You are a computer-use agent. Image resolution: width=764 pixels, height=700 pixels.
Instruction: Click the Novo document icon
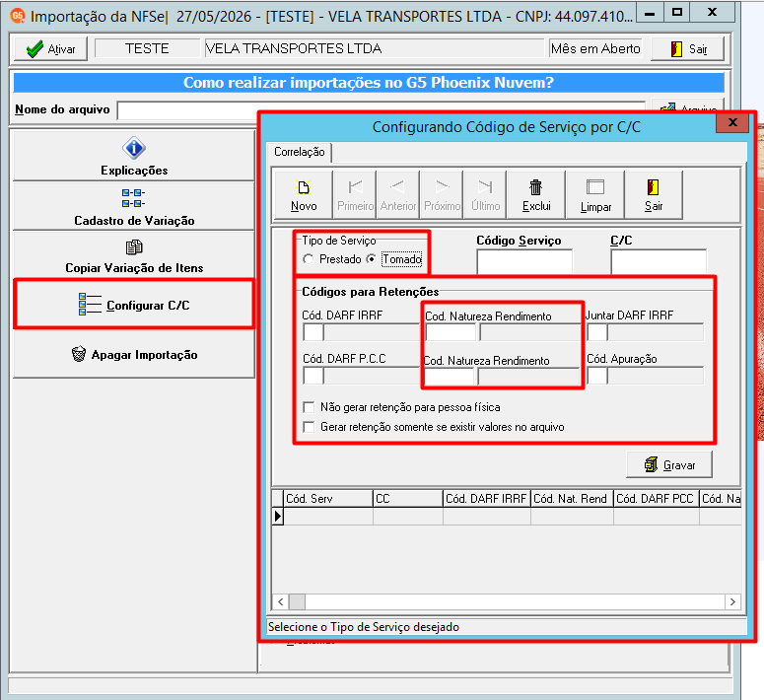tap(304, 187)
